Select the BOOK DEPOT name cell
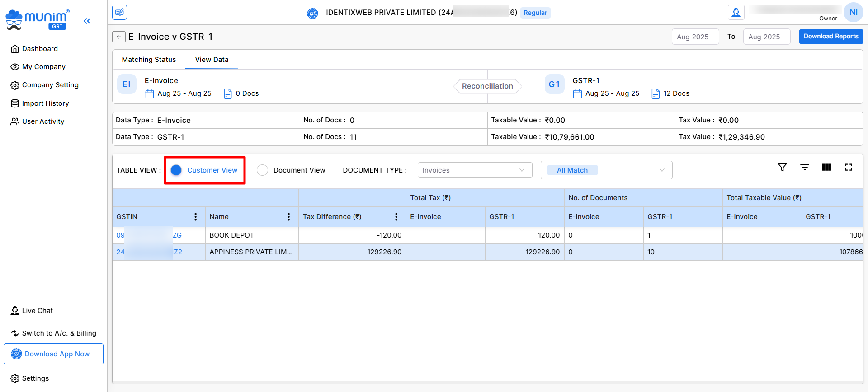 point(252,235)
